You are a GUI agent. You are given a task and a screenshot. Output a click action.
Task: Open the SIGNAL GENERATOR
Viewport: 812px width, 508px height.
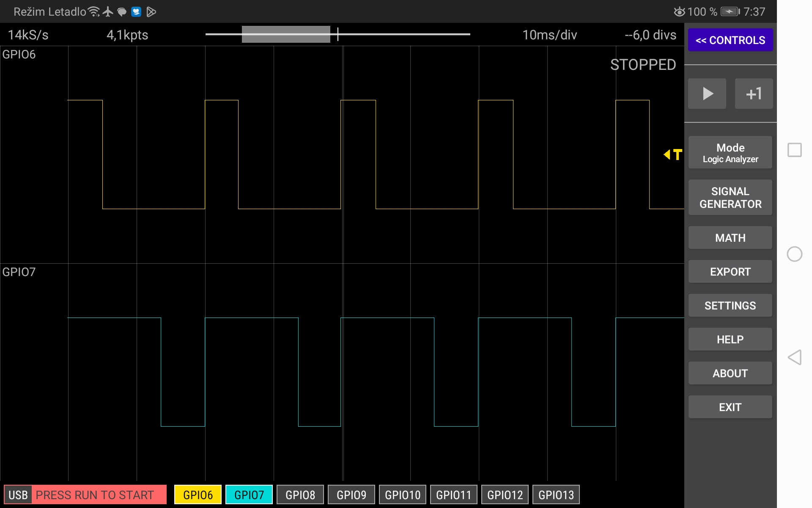coord(730,197)
